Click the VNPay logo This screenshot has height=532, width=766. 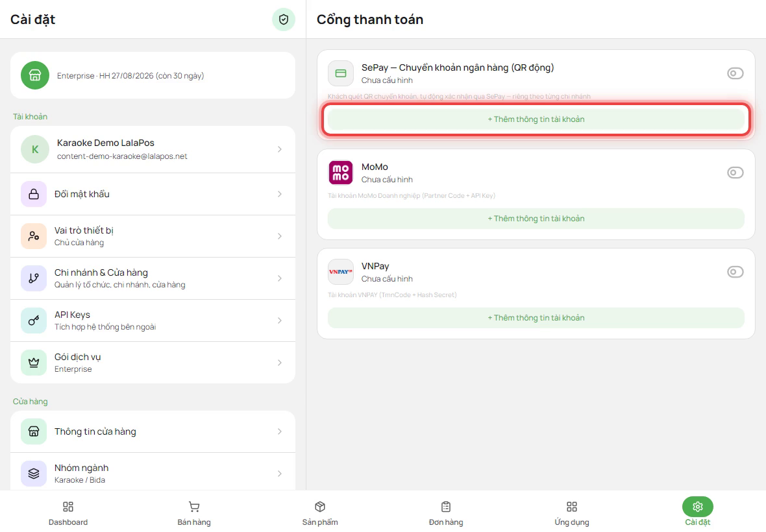click(x=341, y=272)
